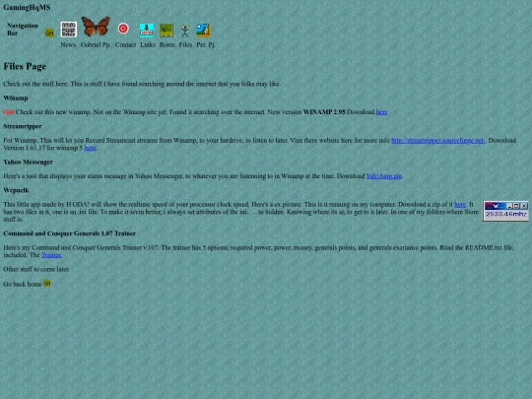Click the Roms label
The image size is (532, 399).
point(167,44)
